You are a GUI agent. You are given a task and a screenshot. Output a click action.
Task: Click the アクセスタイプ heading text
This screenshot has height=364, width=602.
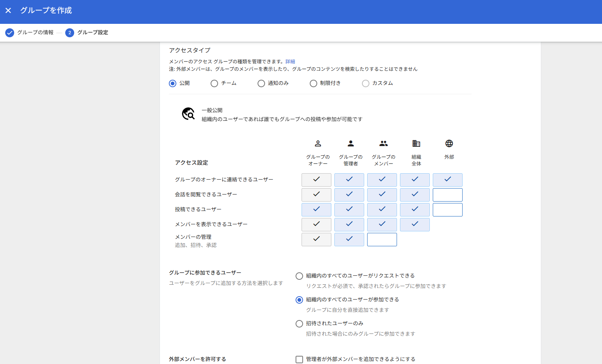pos(190,50)
